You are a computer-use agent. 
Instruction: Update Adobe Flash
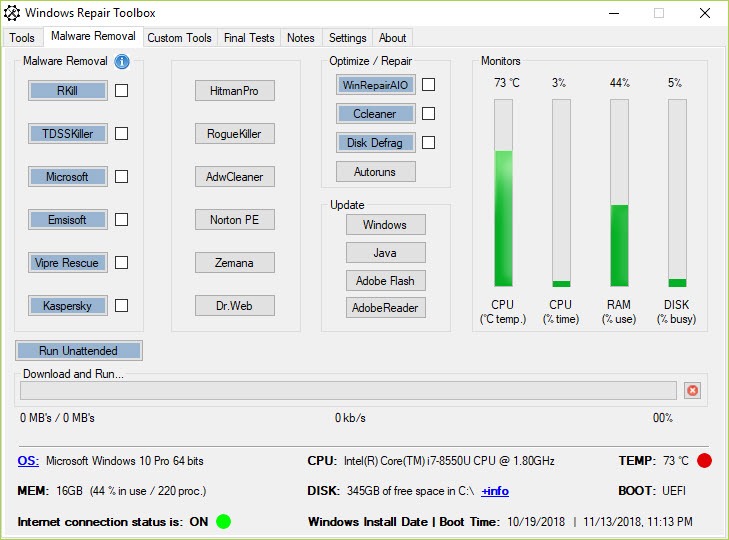click(385, 280)
